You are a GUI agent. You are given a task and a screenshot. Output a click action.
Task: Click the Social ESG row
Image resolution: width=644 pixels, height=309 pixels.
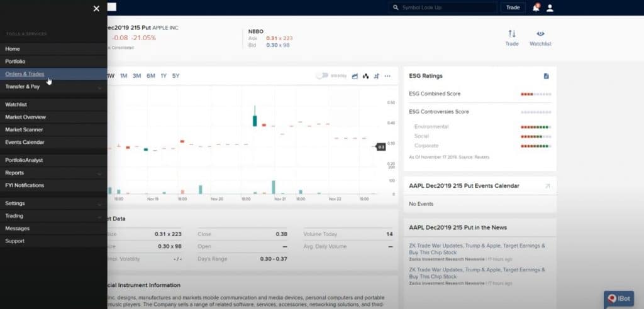tap(482, 136)
